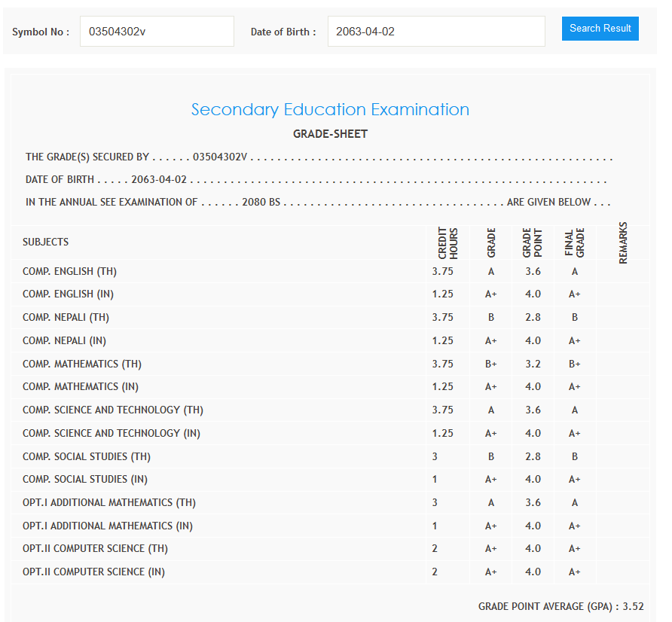Click the COMP. NEPALI (TH) subject name
672x622 pixels.
tap(66, 318)
